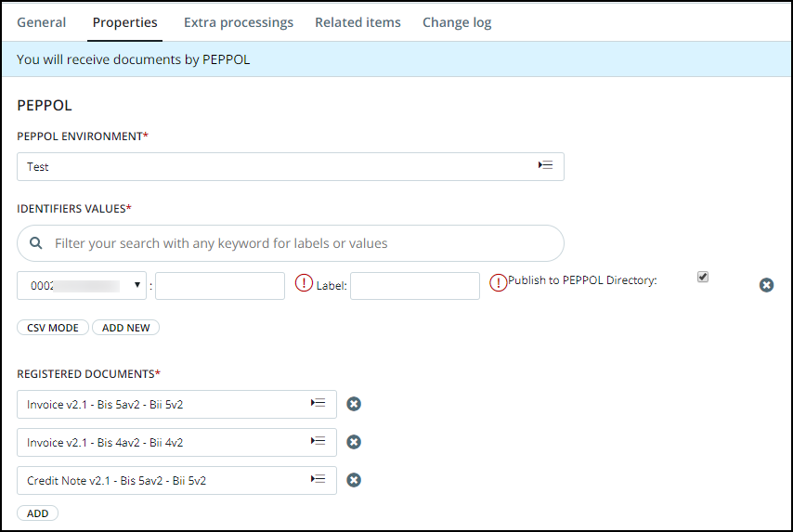Remove the identifier row with X icon

[x=766, y=285]
